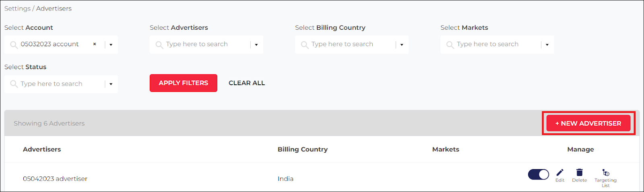Click the search icon in Select Markets
The image size is (644, 192).
coord(450,45)
